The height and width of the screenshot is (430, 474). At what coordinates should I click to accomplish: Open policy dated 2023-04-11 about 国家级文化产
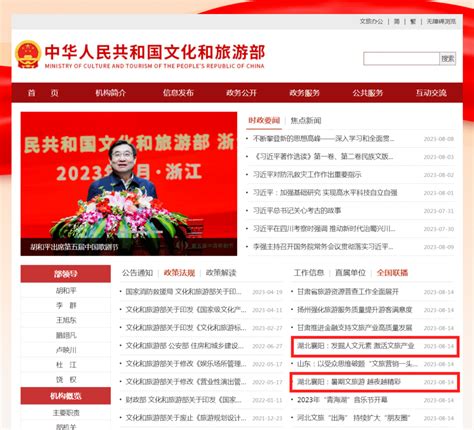pyautogui.click(x=186, y=310)
